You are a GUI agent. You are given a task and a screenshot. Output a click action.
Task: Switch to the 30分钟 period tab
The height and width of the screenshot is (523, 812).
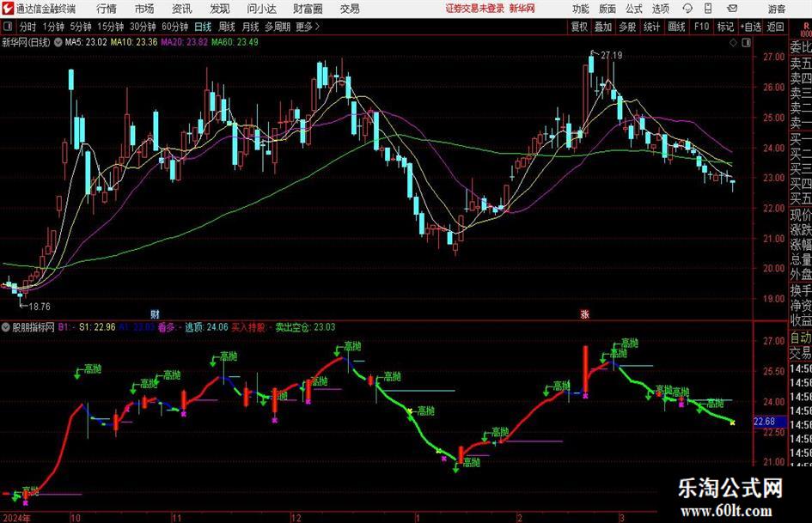pyautogui.click(x=143, y=27)
